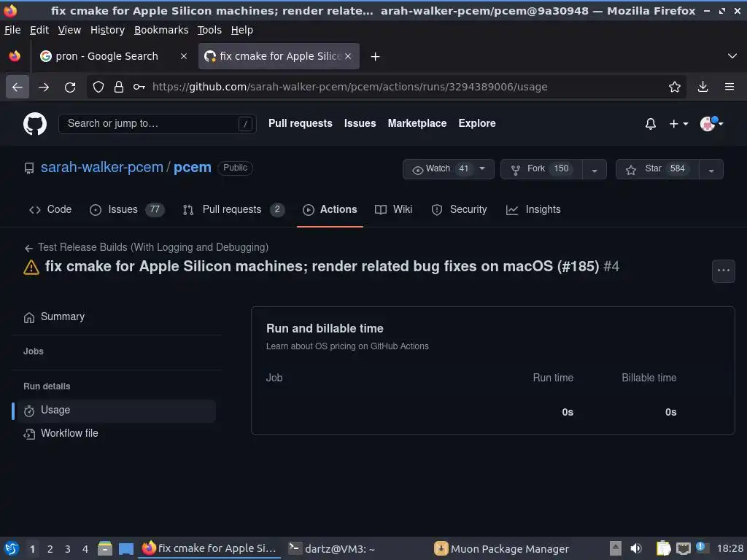Expand the Fork dropdown arrow
The height and width of the screenshot is (560, 747).
point(595,169)
